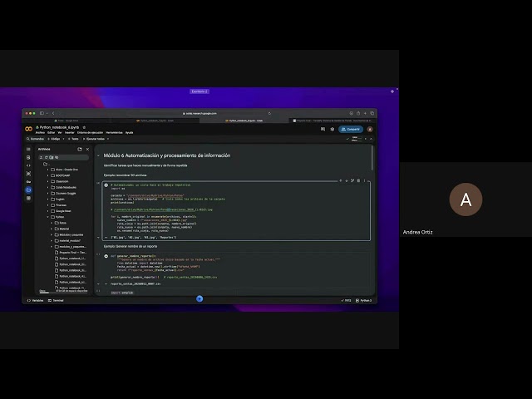The height and width of the screenshot is (399, 532).
Task: Open the Insertar menu
Action: click(x=70, y=133)
